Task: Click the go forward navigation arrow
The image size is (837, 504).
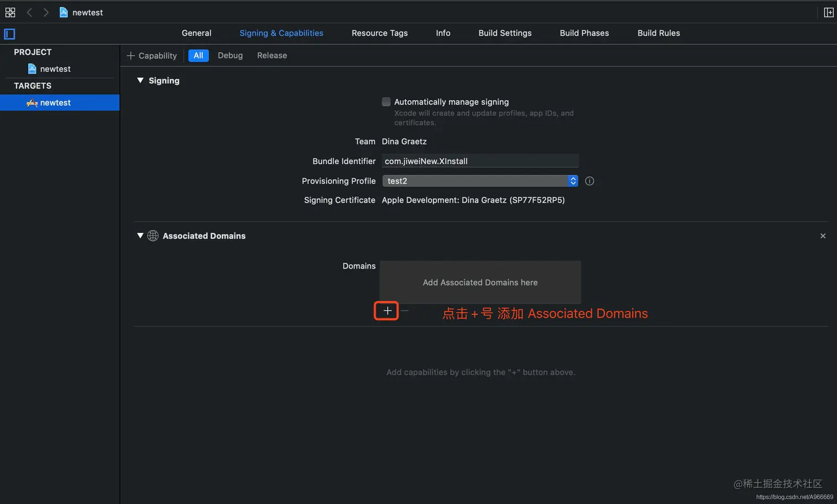Action: pyautogui.click(x=46, y=12)
